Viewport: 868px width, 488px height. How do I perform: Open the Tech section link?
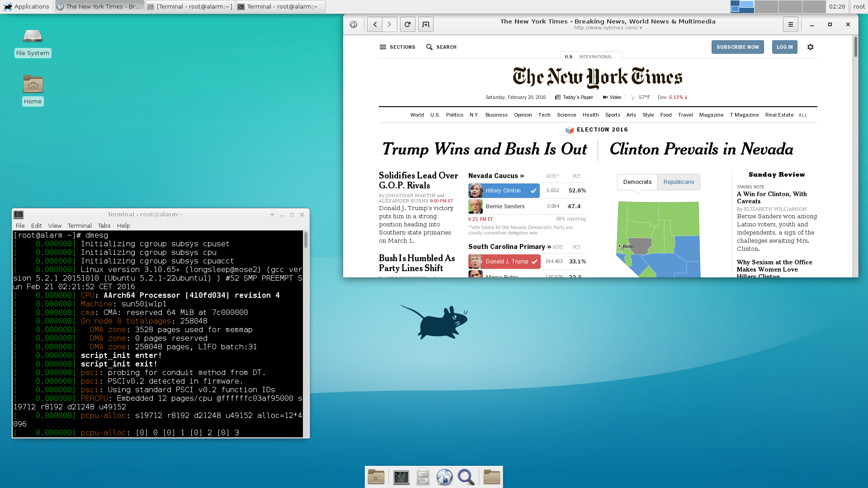(x=544, y=115)
